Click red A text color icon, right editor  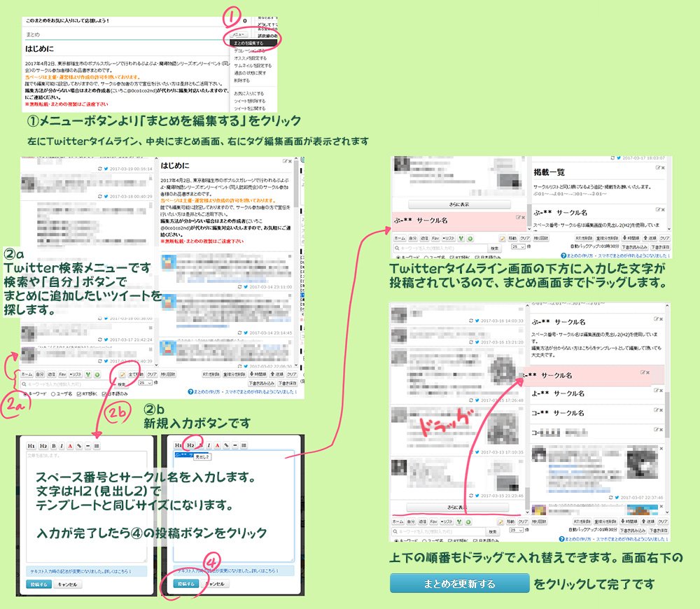coord(218,445)
